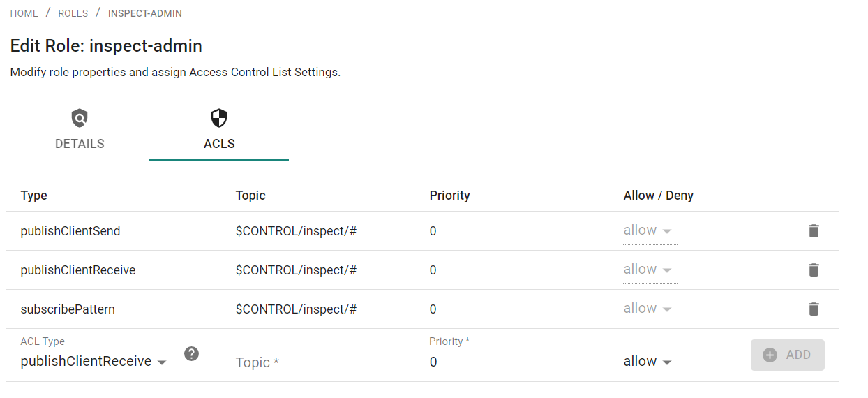The image size is (868, 398).
Task: Switch to the DETAILS tab
Action: tap(80, 129)
